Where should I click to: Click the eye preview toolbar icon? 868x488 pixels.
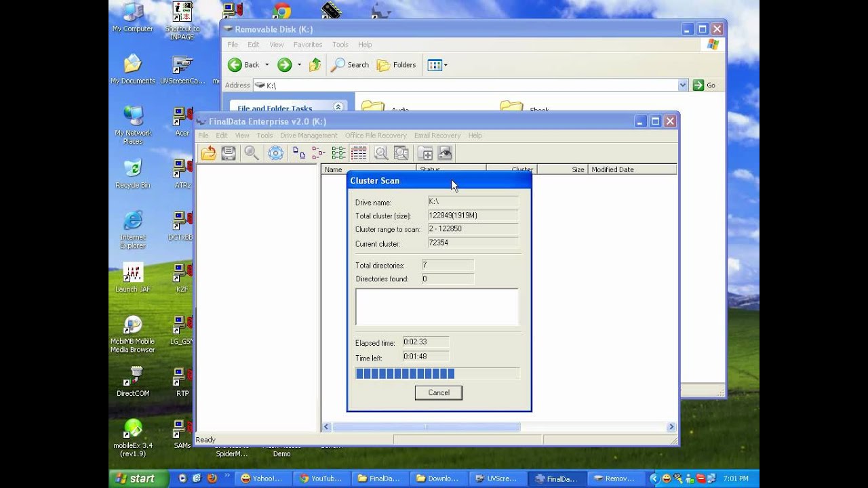[x=445, y=153]
